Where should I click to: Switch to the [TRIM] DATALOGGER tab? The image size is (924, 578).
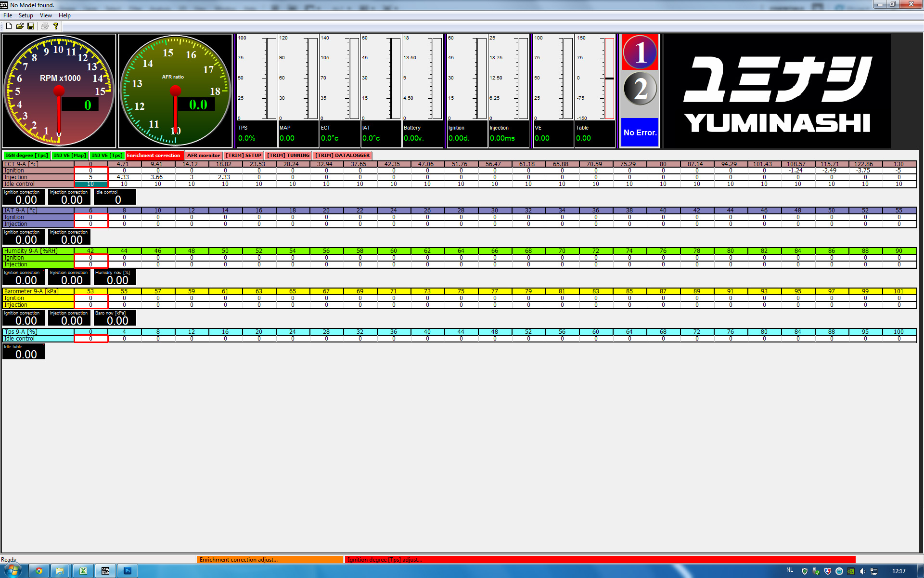coord(343,155)
